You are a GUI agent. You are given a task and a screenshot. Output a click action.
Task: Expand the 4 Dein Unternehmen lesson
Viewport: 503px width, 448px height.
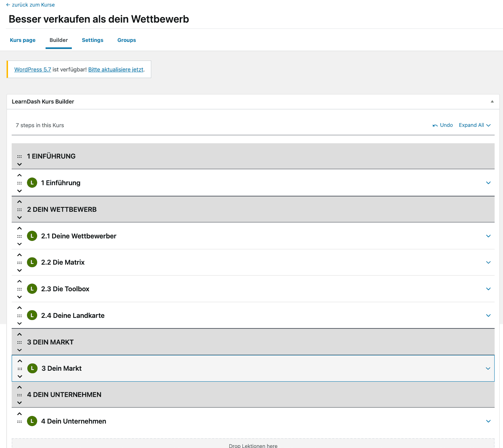click(488, 421)
